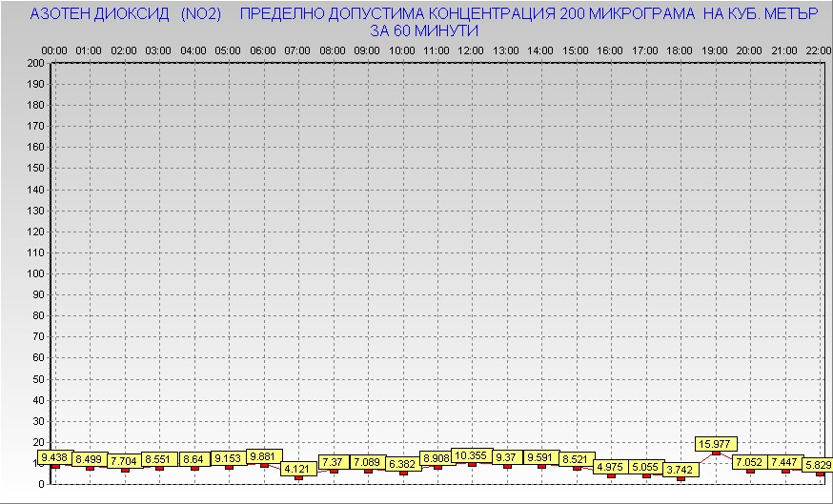Select the 100 value on the vertical axis
Viewport: 833px width, 504px height.
coord(36,273)
